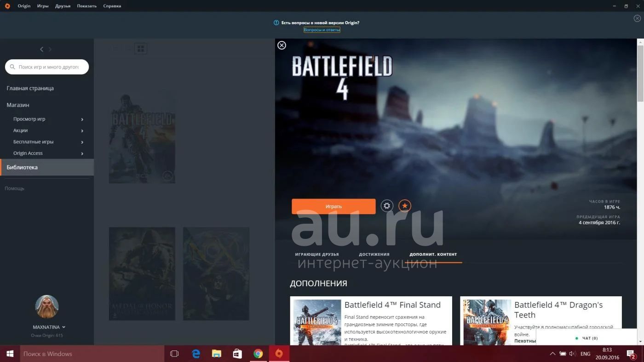The image size is (644, 362).
Task: Open the Windows Start menu
Action: 10,354
